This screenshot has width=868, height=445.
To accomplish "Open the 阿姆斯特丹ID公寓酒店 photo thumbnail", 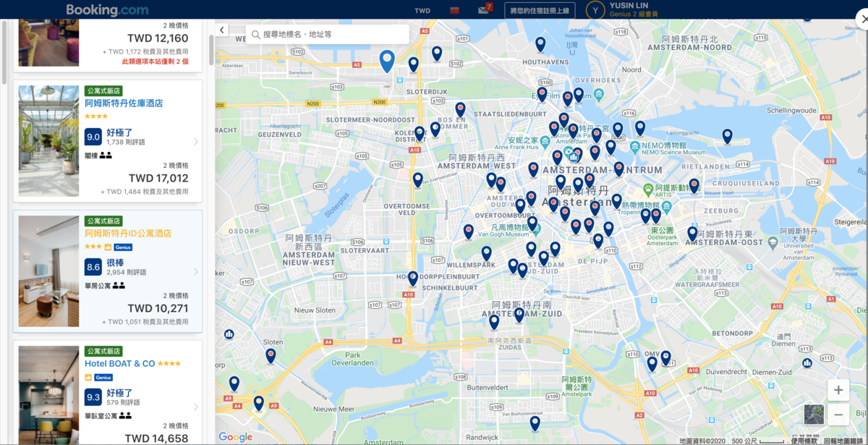I will [x=48, y=271].
